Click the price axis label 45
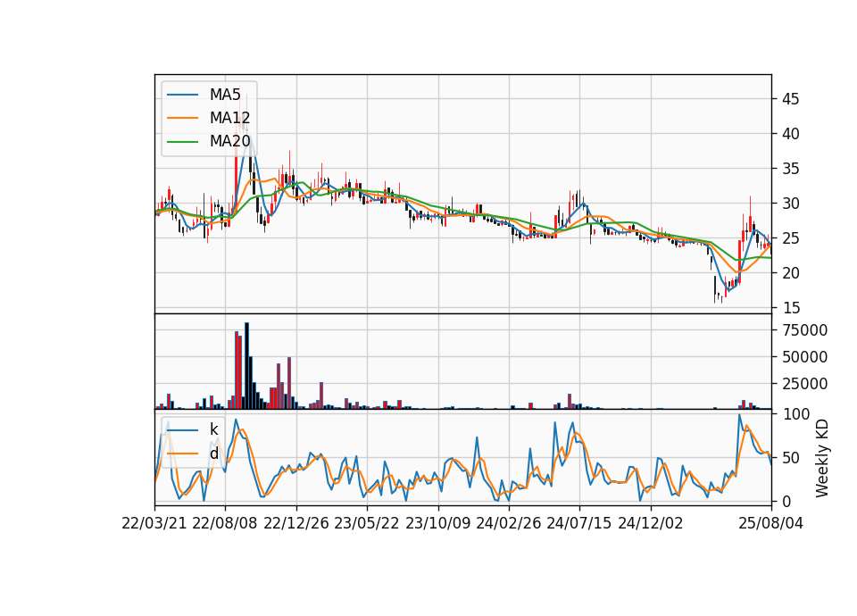Viewport: 857px width, 616px height. pos(791,99)
